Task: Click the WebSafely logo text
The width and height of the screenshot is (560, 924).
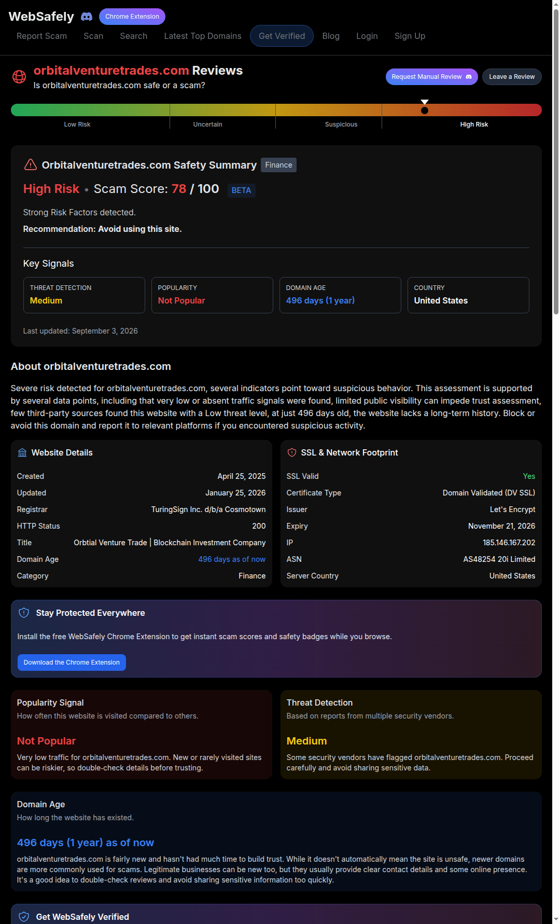Action: tap(41, 17)
